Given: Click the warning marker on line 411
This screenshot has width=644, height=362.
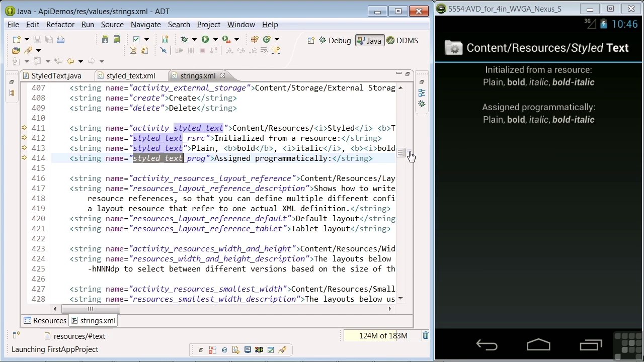Looking at the screenshot, I should (x=24, y=128).
